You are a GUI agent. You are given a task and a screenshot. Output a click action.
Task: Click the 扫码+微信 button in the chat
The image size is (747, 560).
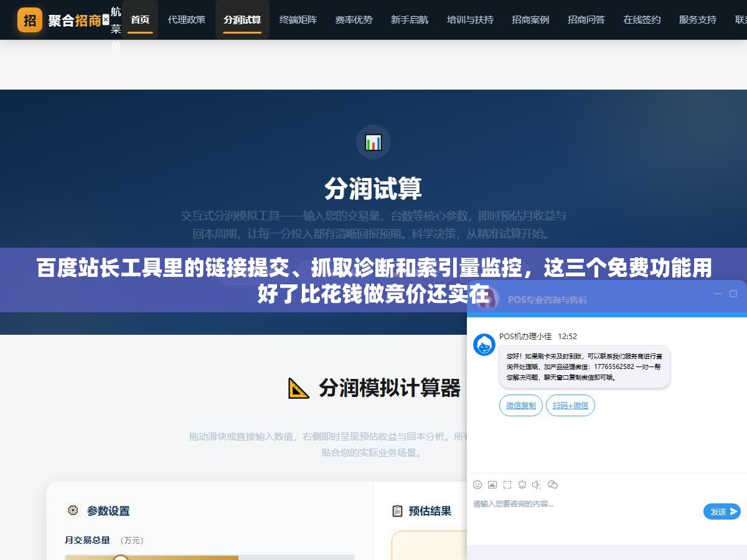[570, 405]
